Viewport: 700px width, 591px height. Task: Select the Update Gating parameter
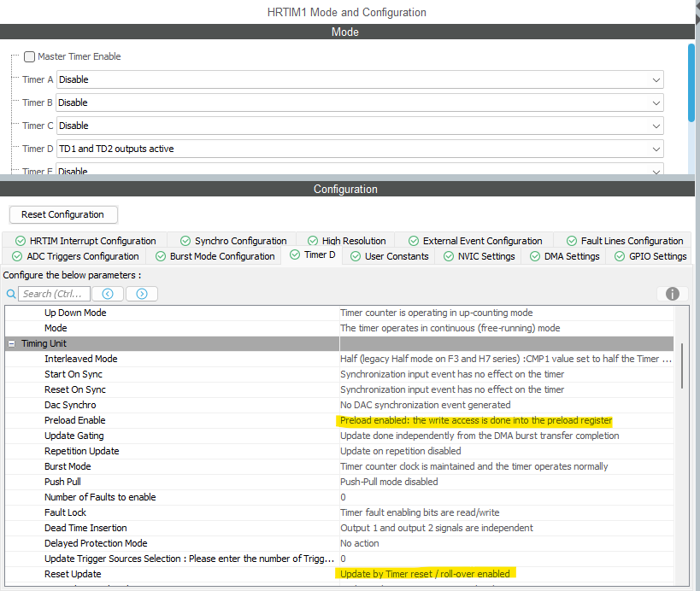click(x=339, y=436)
